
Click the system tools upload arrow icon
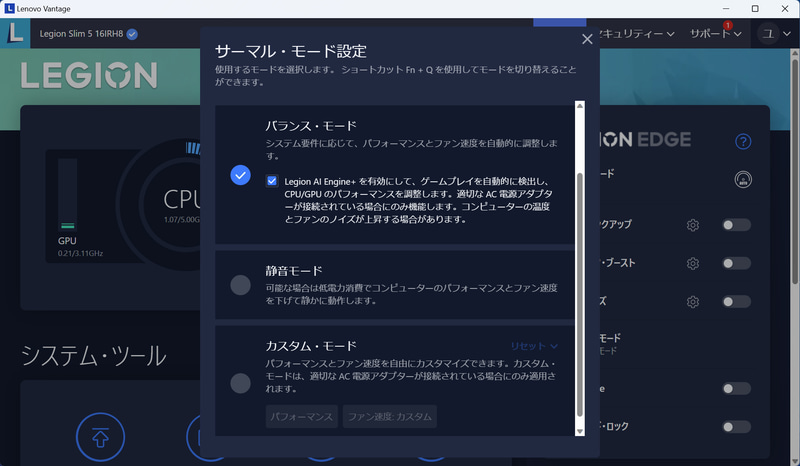coord(101,437)
